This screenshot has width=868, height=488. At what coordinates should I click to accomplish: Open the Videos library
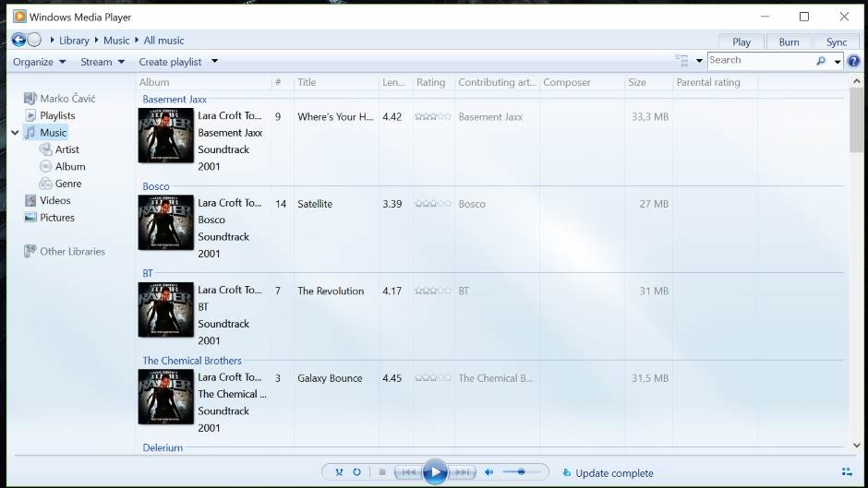[x=54, y=200]
